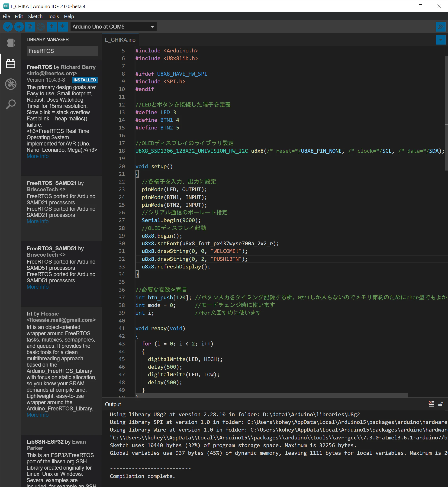Open Boards Manager sidebar icon
The width and height of the screenshot is (448, 487).
pyautogui.click(x=11, y=43)
